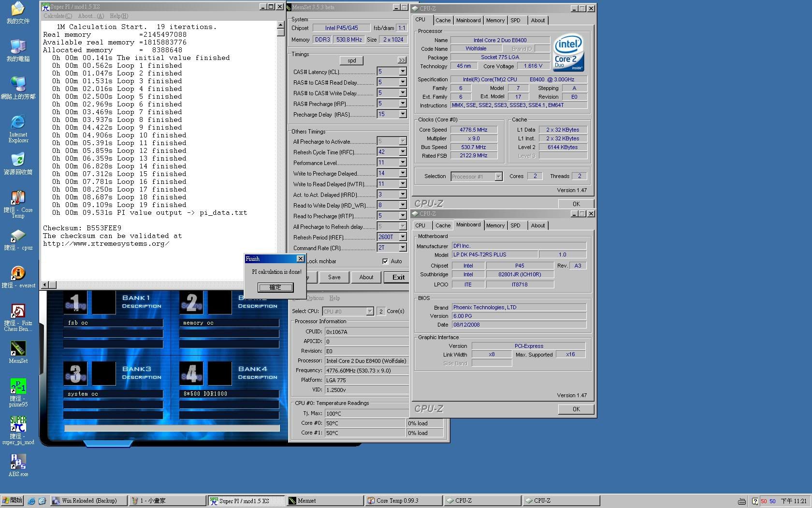Open the Start button on taskbar
This screenshot has height=508, width=812.
(x=12, y=501)
